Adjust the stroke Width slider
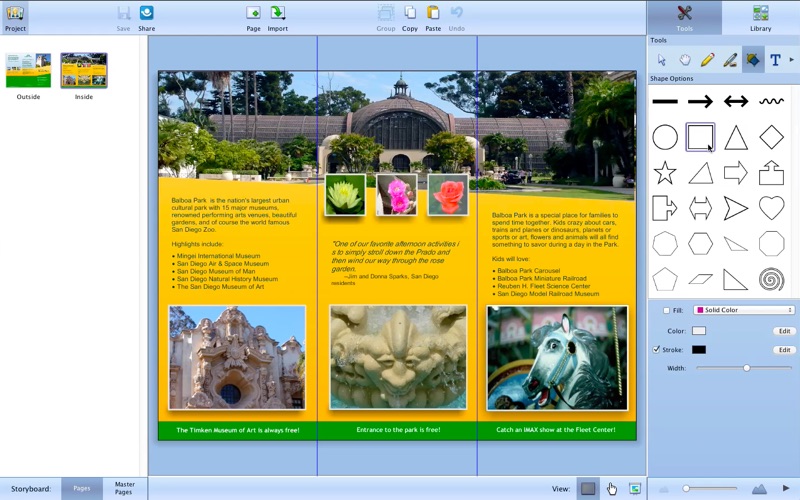The width and height of the screenshot is (800, 500). pyautogui.click(x=746, y=368)
